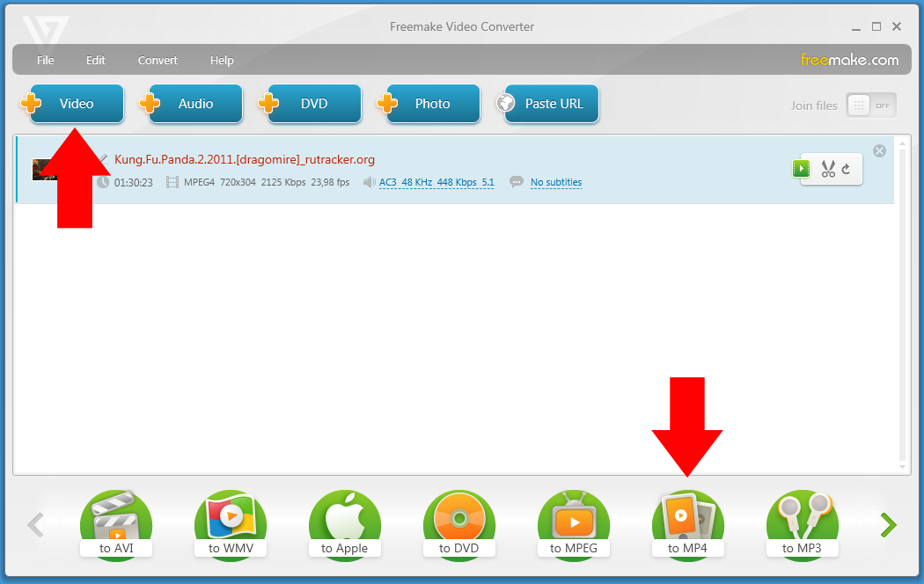This screenshot has height=584, width=924.
Task: Click the film strip video info icon
Action: click(x=172, y=183)
